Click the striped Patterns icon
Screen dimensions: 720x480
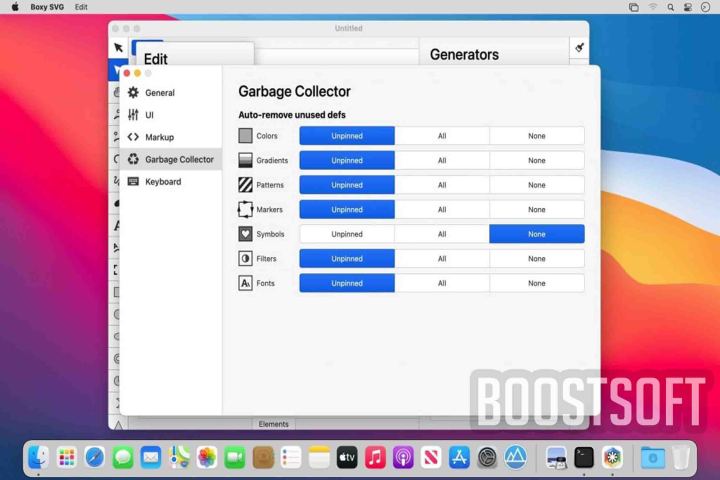(245, 185)
